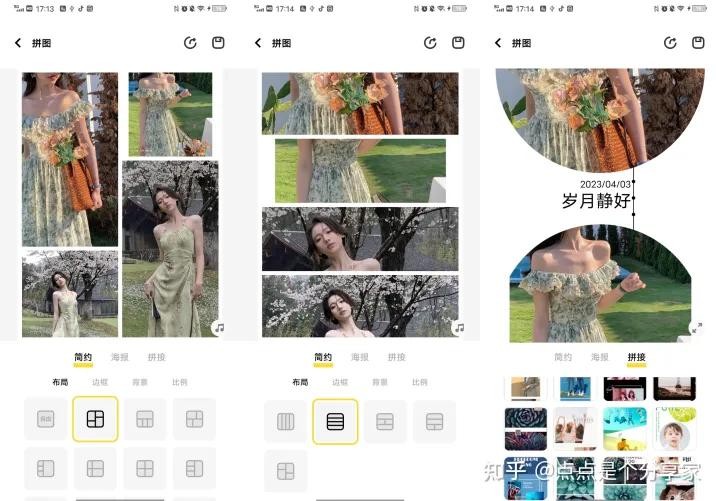Open 边框 border options on the left screen
The width and height of the screenshot is (720, 501).
(x=100, y=382)
